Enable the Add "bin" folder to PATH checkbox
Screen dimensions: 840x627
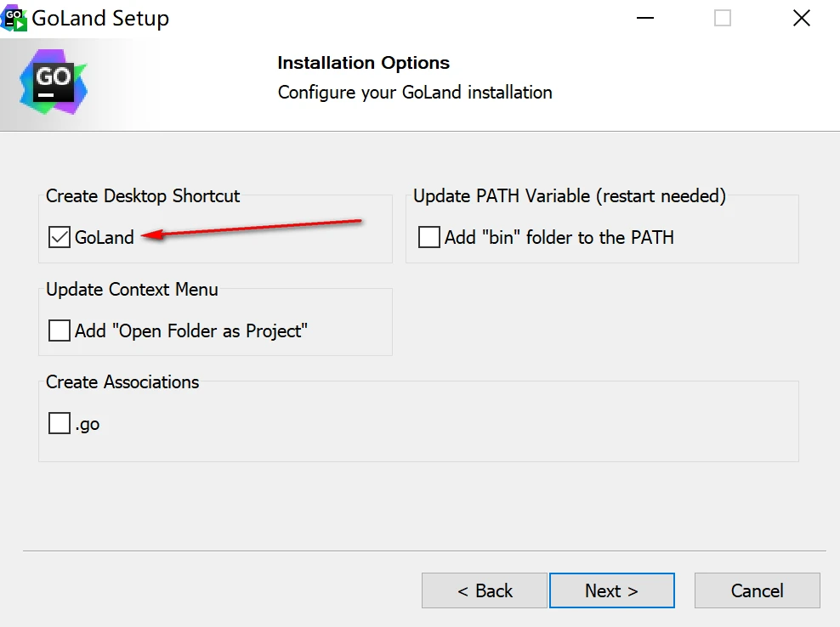[x=429, y=237]
